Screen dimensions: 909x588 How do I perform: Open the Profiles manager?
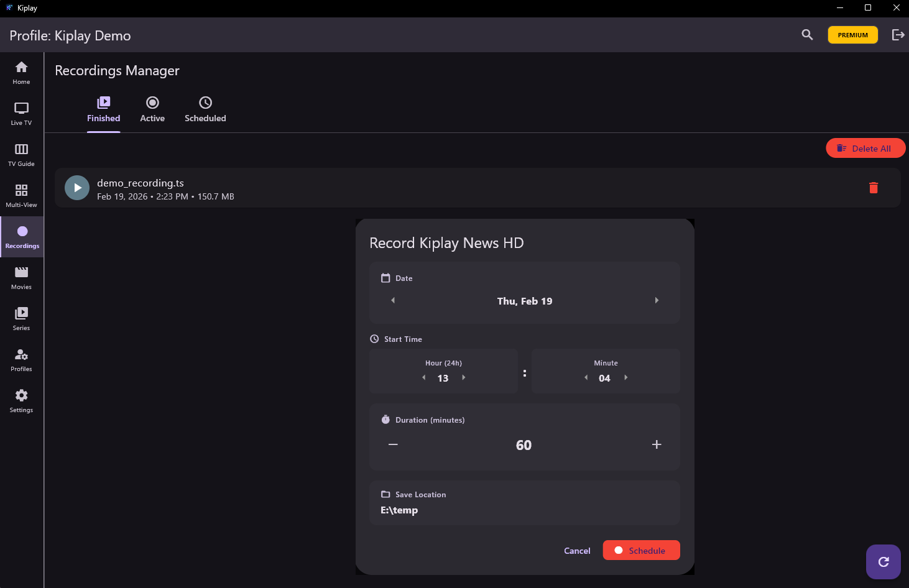[21, 359]
